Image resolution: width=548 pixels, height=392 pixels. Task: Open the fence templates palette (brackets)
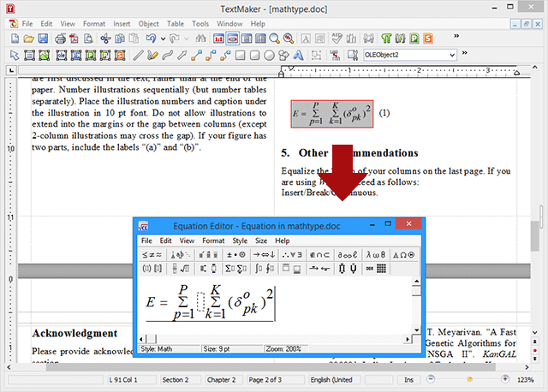click(152, 269)
